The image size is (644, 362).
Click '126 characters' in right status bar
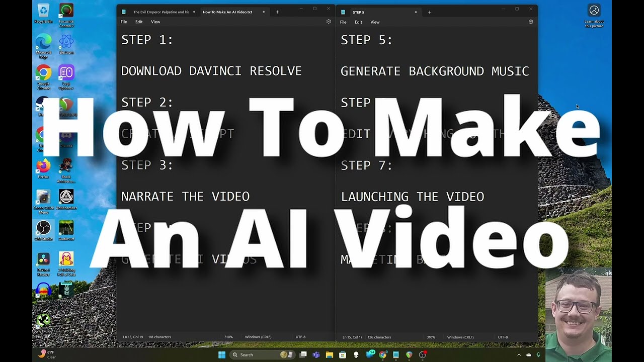pyautogui.click(x=379, y=337)
